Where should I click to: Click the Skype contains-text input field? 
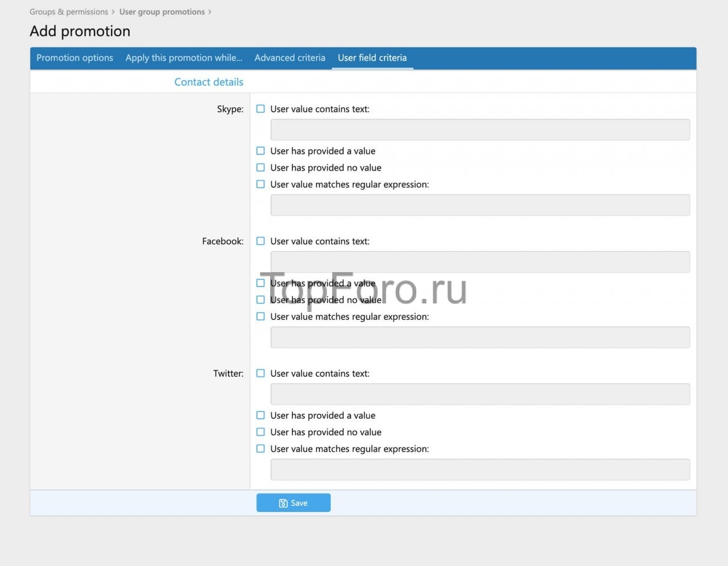(x=480, y=130)
